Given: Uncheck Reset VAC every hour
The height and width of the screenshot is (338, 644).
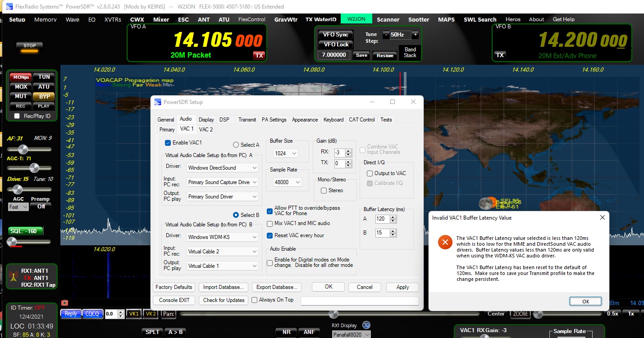Looking at the screenshot, I should (x=269, y=235).
